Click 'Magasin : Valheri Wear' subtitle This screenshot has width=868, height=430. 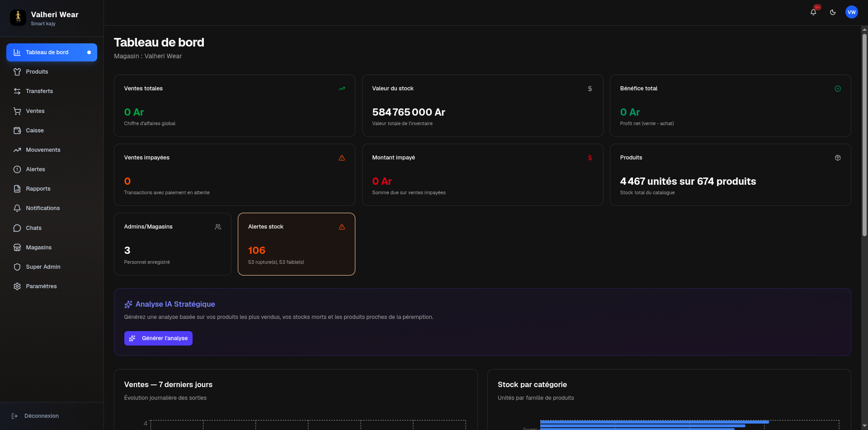point(148,56)
